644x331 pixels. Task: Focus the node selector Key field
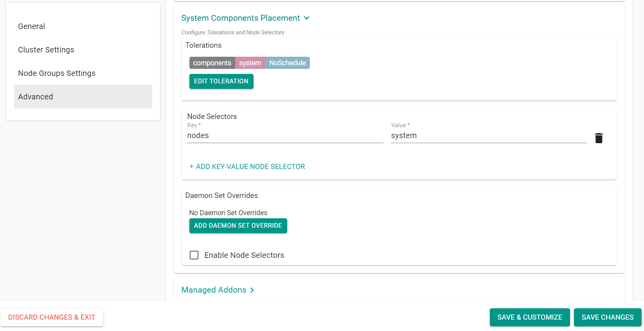pos(285,136)
